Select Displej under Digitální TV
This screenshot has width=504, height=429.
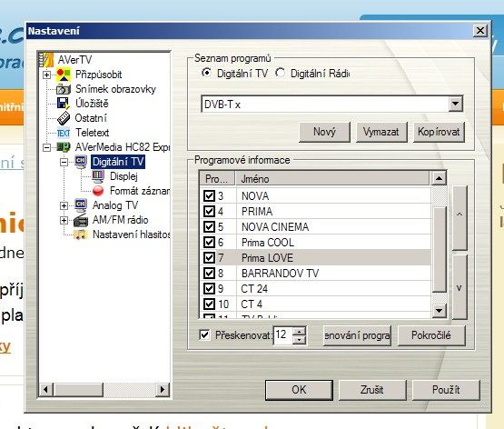pos(124,176)
